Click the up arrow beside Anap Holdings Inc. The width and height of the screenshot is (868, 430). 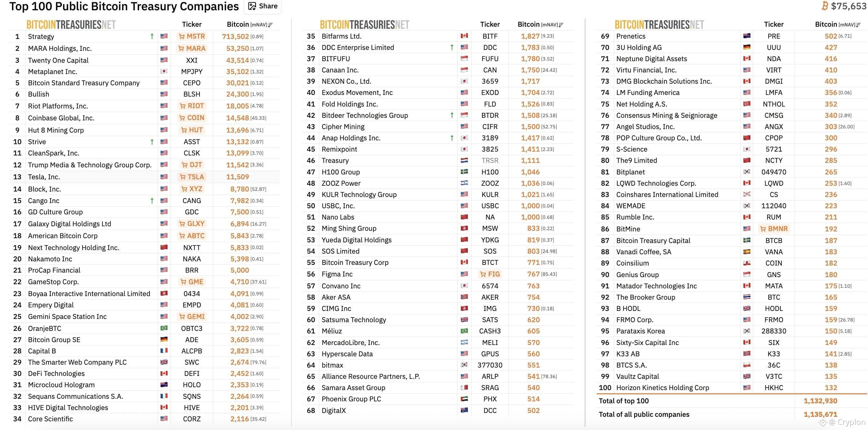tap(452, 138)
